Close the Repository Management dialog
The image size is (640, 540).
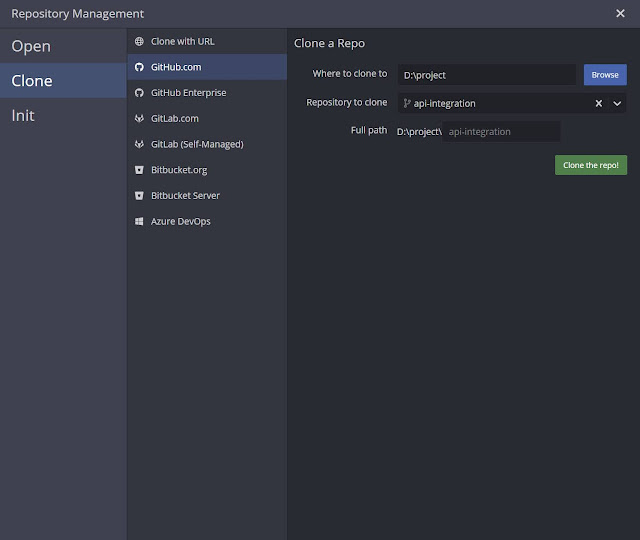coord(620,13)
